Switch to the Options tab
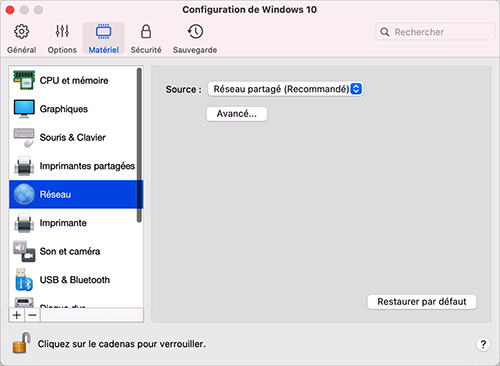The image size is (500, 366). (62, 39)
